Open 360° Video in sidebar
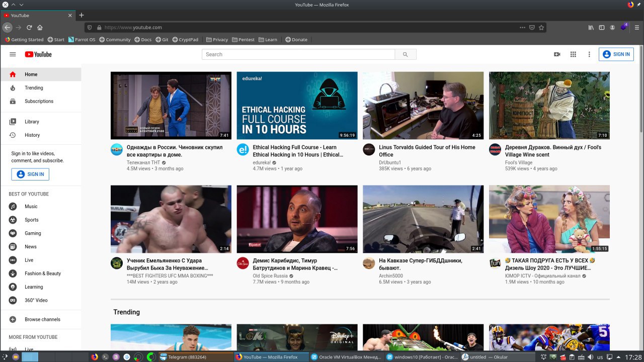The image size is (644, 362). point(41,300)
